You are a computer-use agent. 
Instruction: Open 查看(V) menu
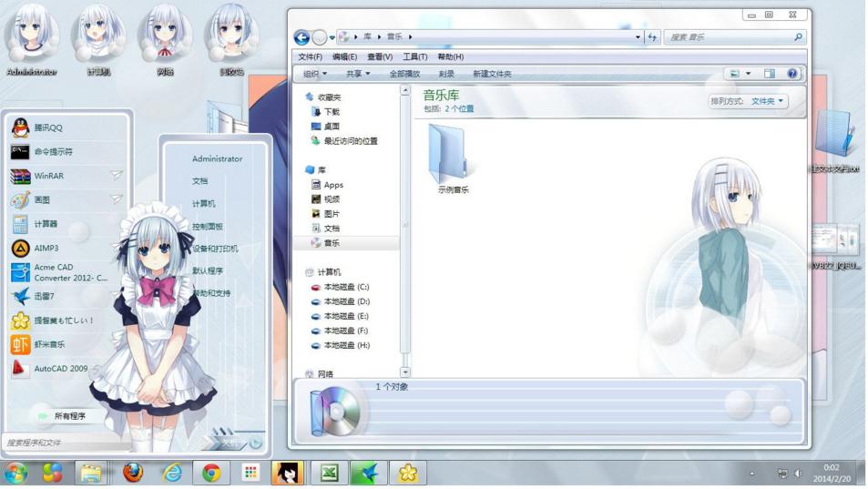coord(380,57)
